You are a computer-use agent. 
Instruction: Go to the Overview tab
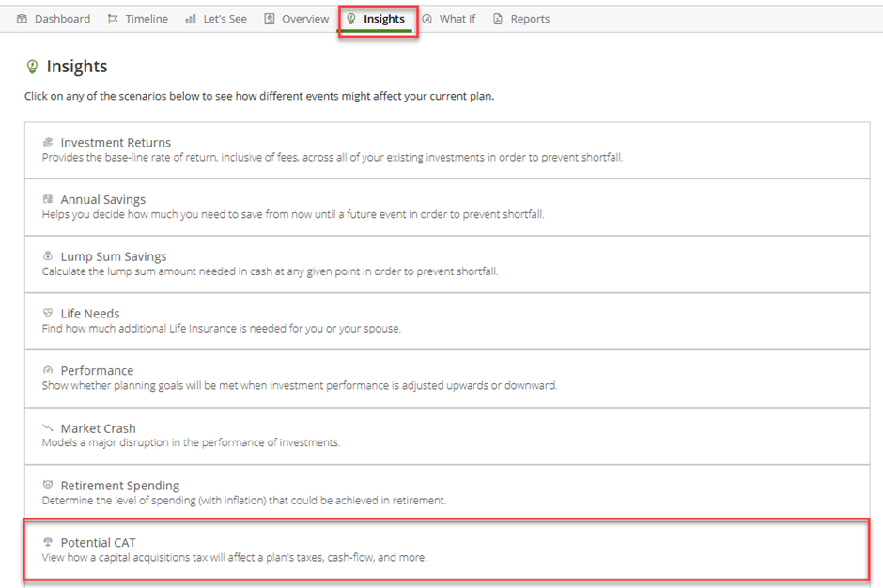coord(297,19)
